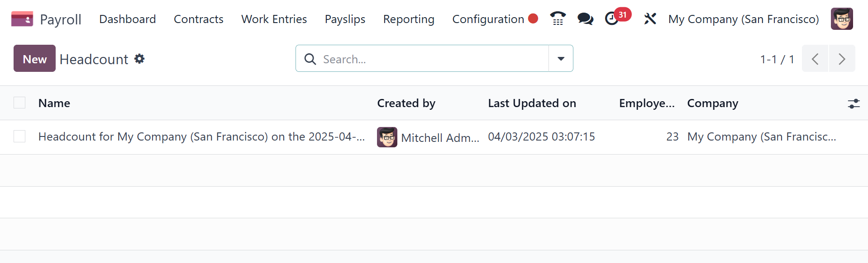Viewport: 868px width, 263px height.
Task: Sort by Last Updated on column
Action: [532, 103]
